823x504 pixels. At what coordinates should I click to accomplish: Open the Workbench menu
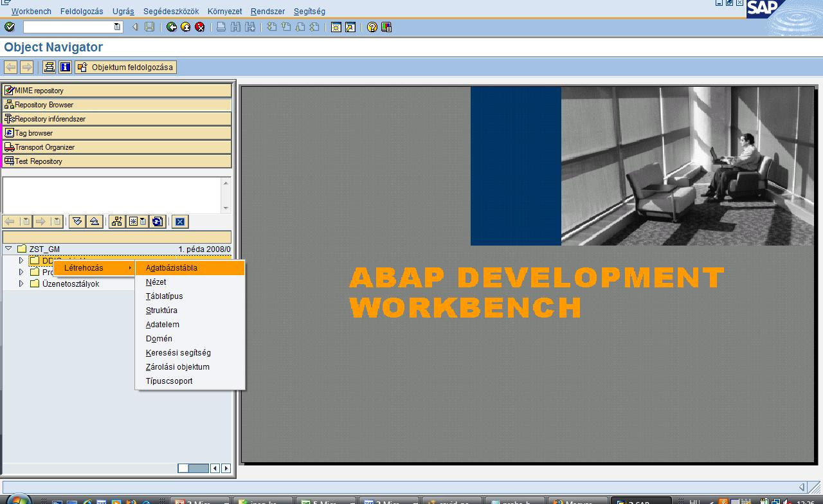(x=32, y=11)
